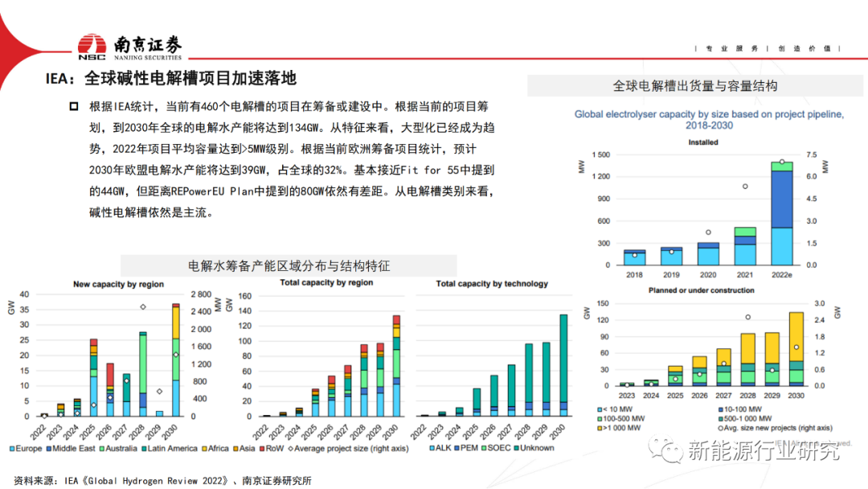Click the Asia legend entry

pyautogui.click(x=244, y=449)
